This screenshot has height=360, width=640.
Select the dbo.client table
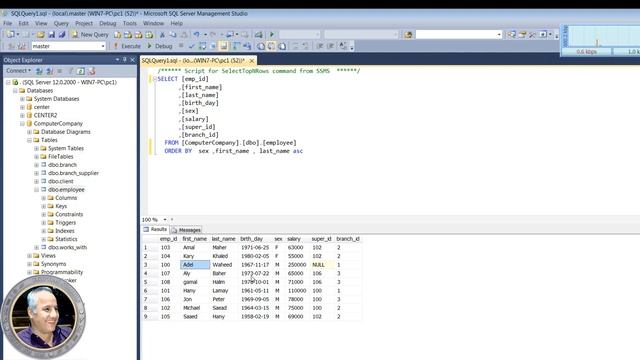pyautogui.click(x=60, y=181)
